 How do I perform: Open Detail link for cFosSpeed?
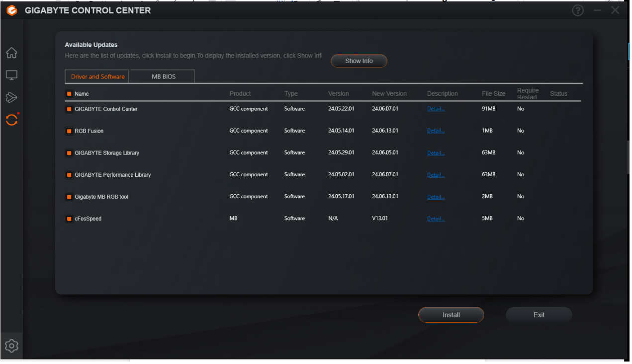pos(436,218)
